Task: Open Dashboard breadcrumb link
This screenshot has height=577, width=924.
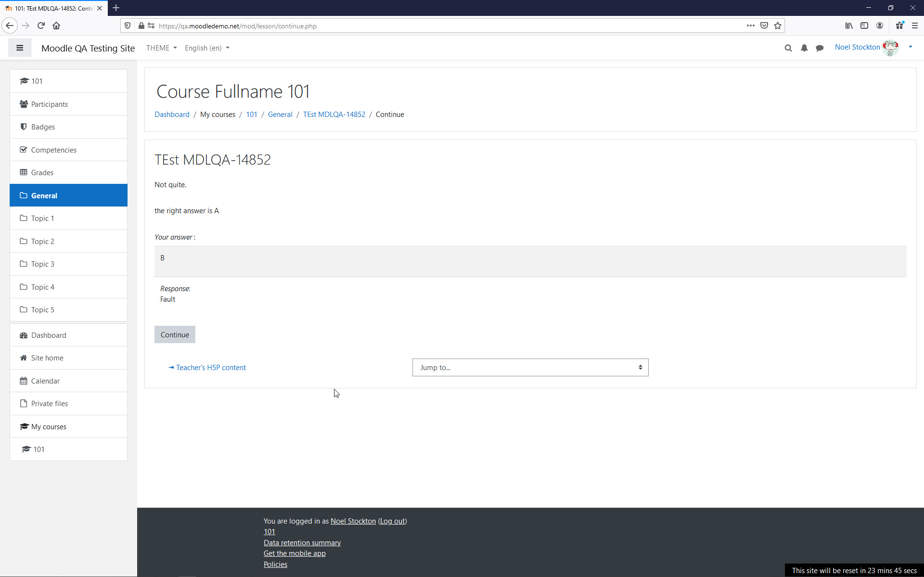Action: click(x=172, y=115)
